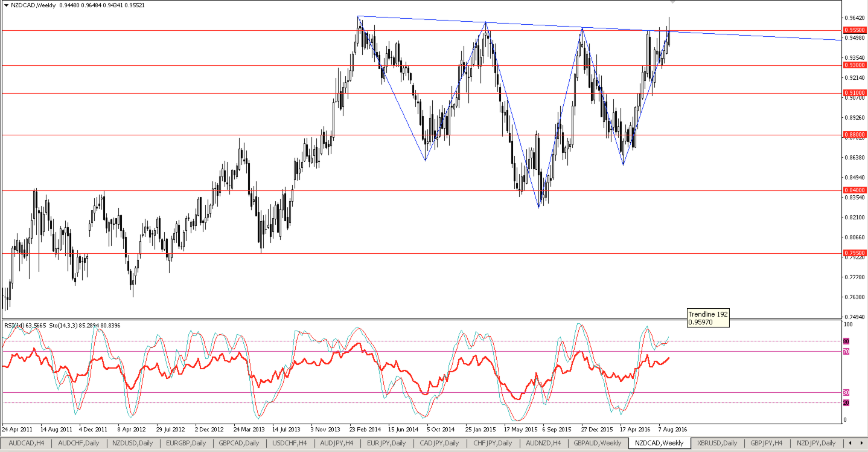This screenshot has width=868, height=452.
Task: Open the CADJPY,Daily chart tab
Action: pos(439,443)
